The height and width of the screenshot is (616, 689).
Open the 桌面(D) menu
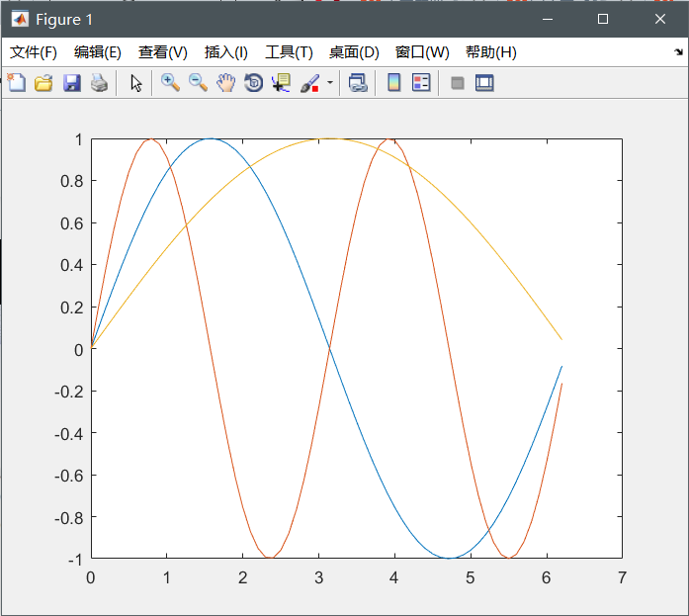[354, 52]
